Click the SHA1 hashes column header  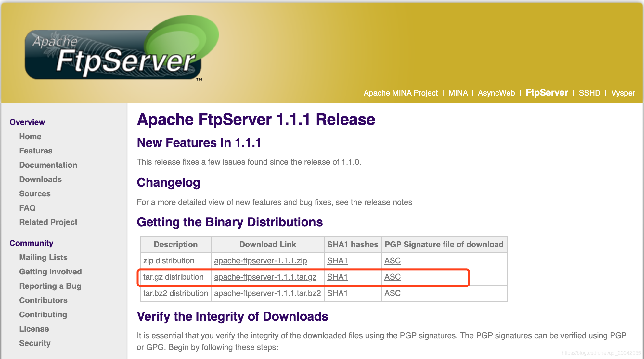click(x=353, y=245)
